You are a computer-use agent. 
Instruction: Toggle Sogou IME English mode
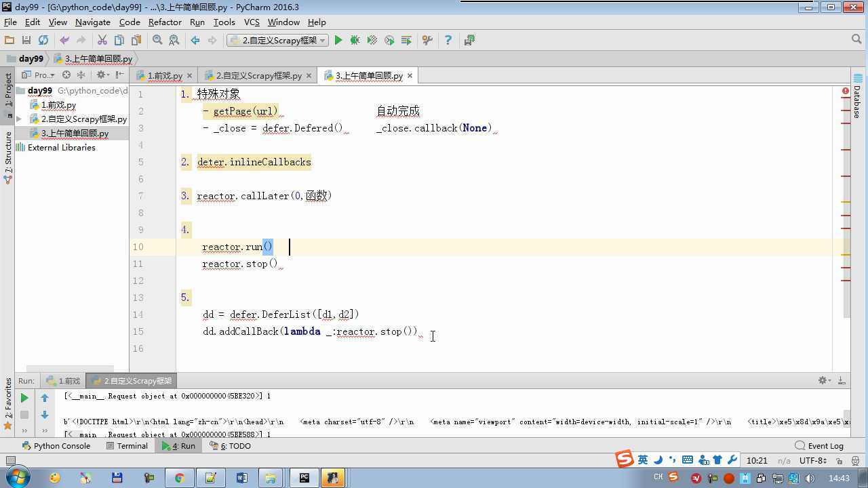642,460
